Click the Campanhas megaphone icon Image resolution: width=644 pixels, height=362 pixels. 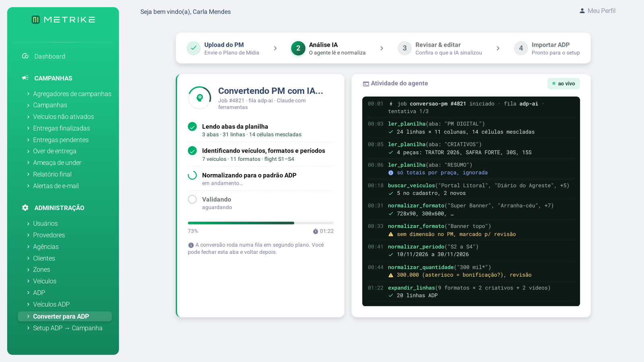point(25,78)
